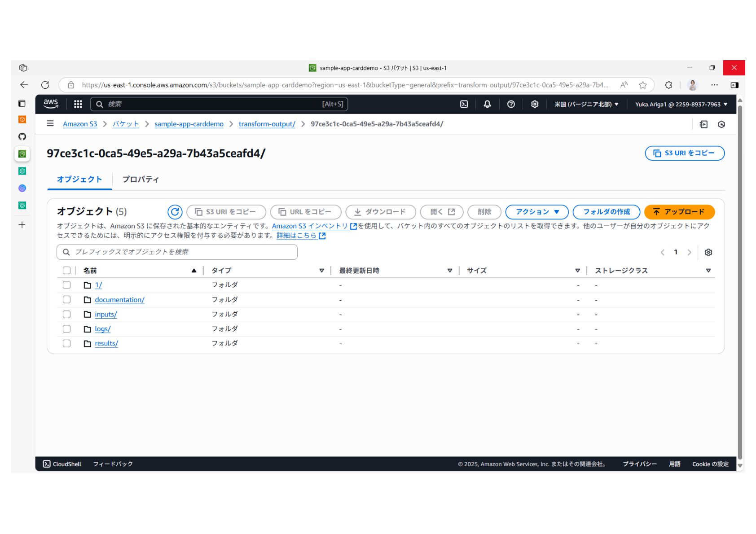The image size is (756, 534).
Task: Check the 1/ folder checkbox
Action: tap(66, 285)
